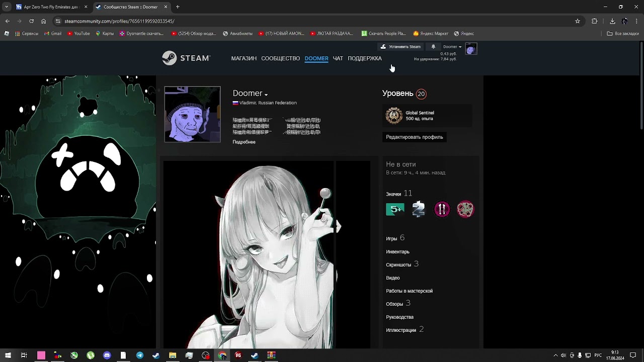The height and width of the screenshot is (362, 644).
Task: Open the ПОДДЕРЖКА menu
Action: tap(365, 58)
